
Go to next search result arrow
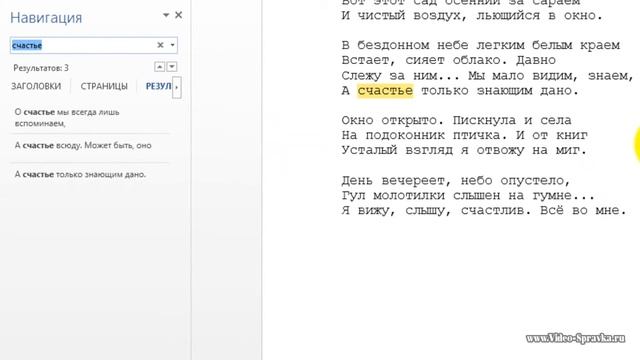click(x=172, y=67)
